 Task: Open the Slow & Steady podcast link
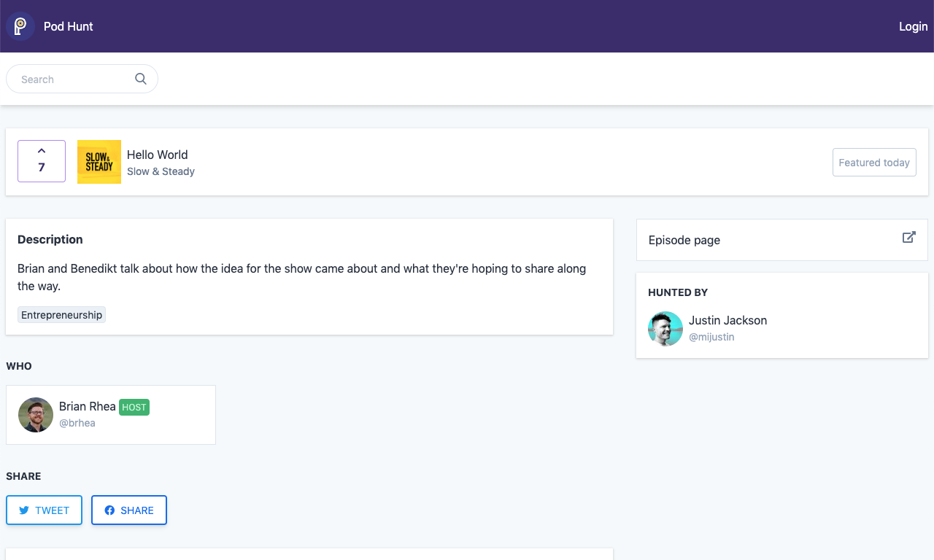pyautogui.click(x=161, y=171)
